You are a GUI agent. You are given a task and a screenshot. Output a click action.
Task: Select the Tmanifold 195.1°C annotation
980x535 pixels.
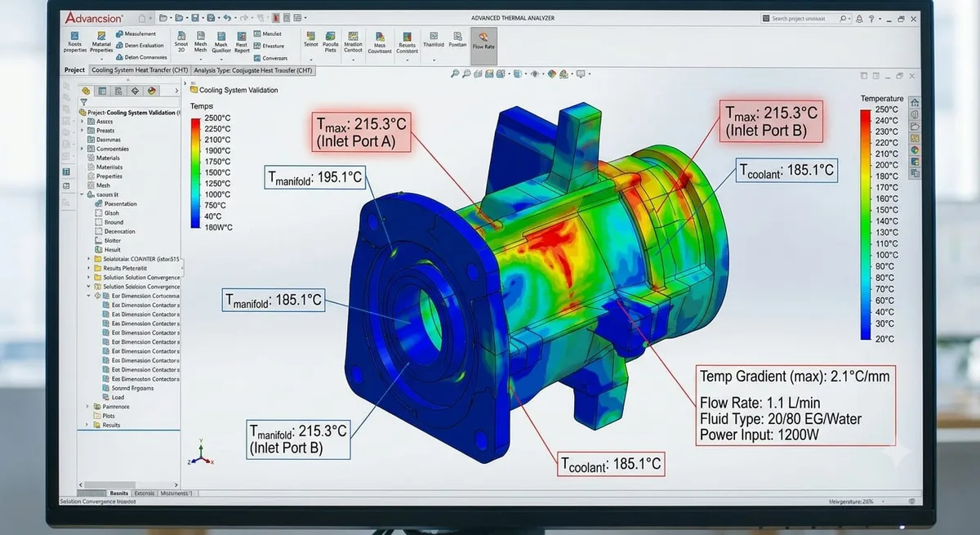coord(315,177)
